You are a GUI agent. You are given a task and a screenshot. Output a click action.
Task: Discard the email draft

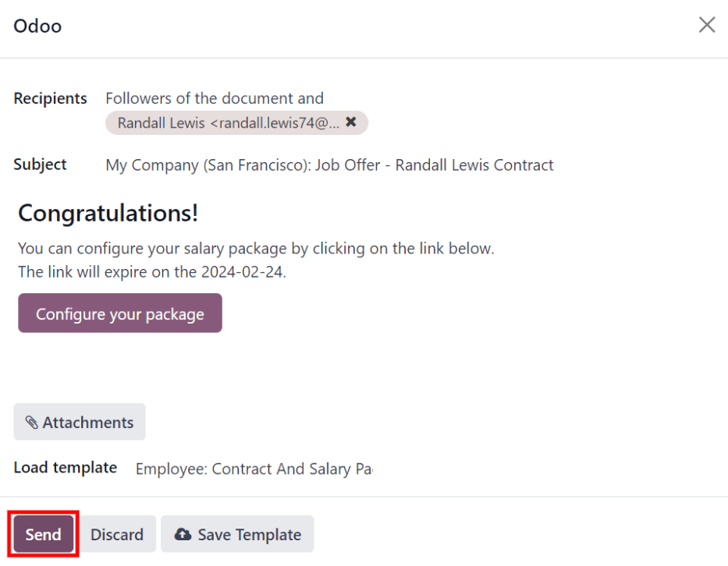coord(117,534)
